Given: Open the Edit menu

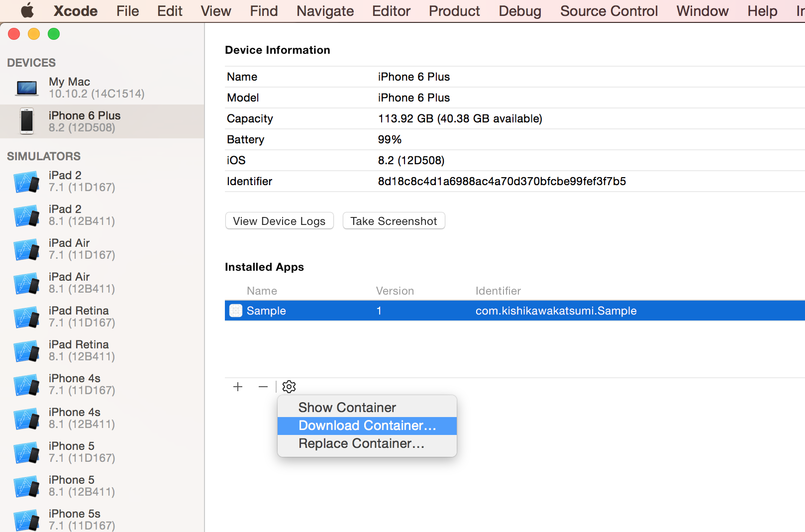Looking at the screenshot, I should click(x=170, y=11).
